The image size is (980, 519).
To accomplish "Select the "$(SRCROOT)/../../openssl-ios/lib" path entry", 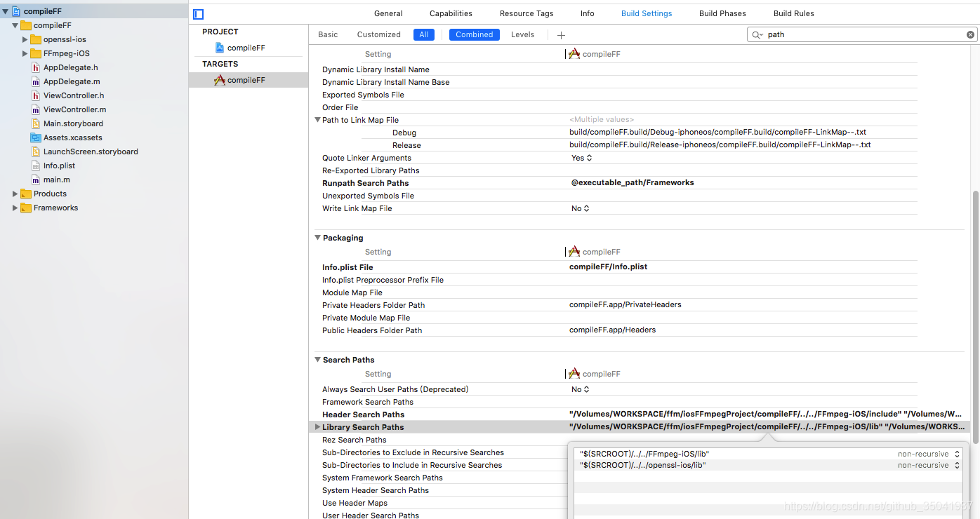I will [643, 465].
